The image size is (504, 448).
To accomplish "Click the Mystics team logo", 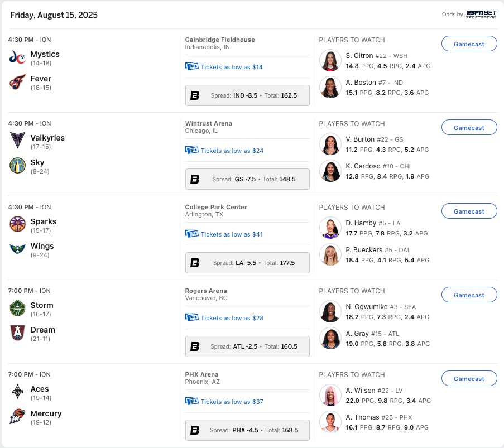I will point(17,57).
